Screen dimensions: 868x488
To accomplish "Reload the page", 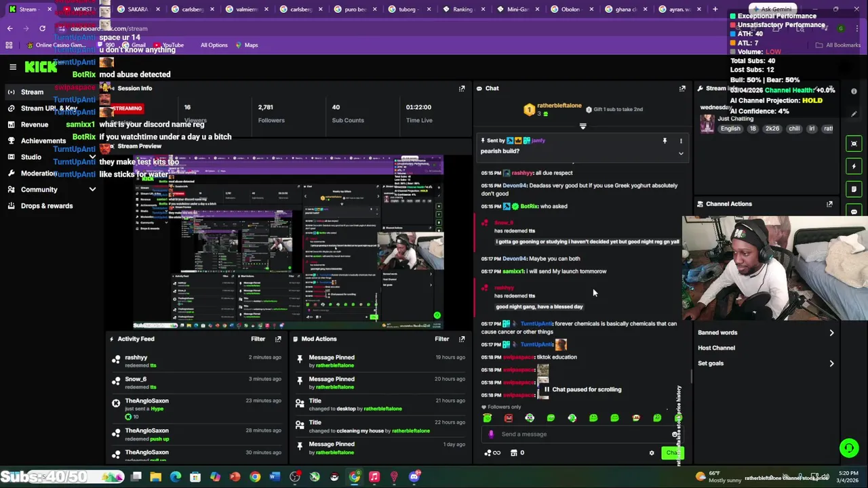I will 42,28.
